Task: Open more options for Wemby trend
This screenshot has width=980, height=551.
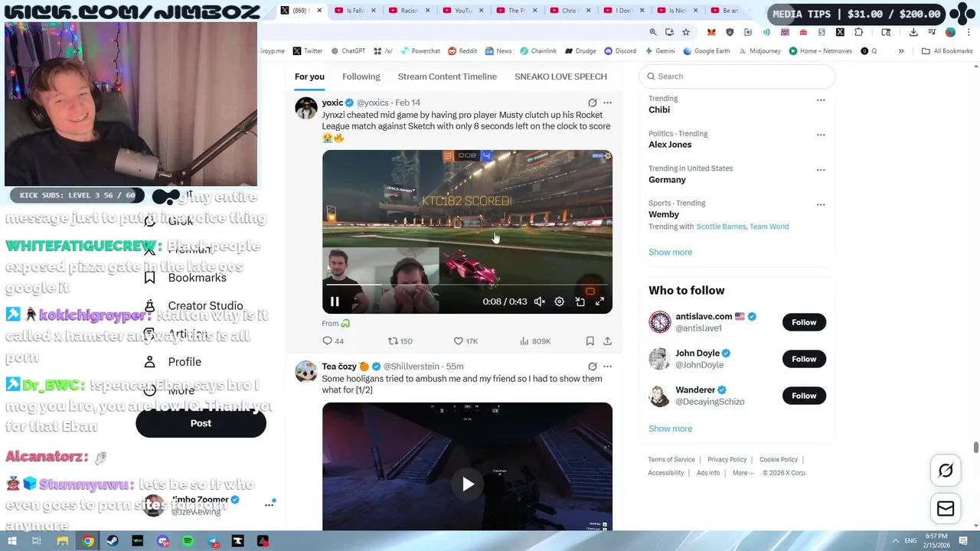Action: pos(821,204)
